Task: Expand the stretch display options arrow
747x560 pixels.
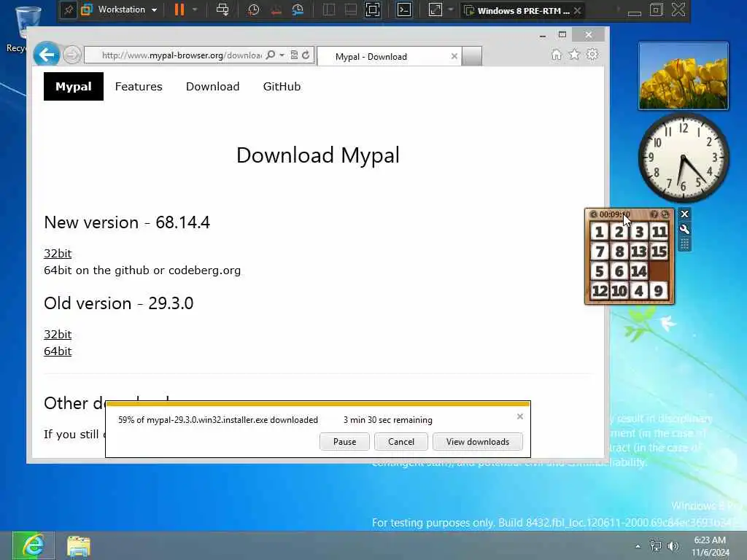Action: [x=451, y=9]
